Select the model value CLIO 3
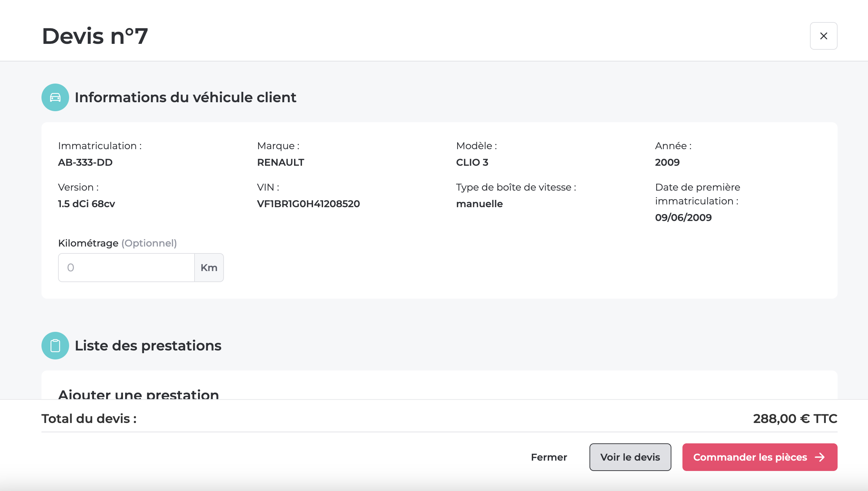 click(472, 162)
